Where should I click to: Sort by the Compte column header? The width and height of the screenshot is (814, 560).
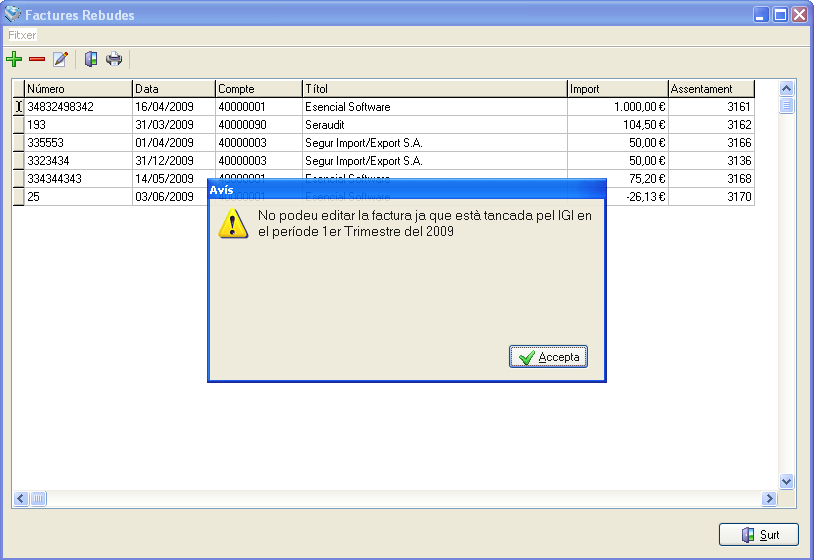click(259, 89)
